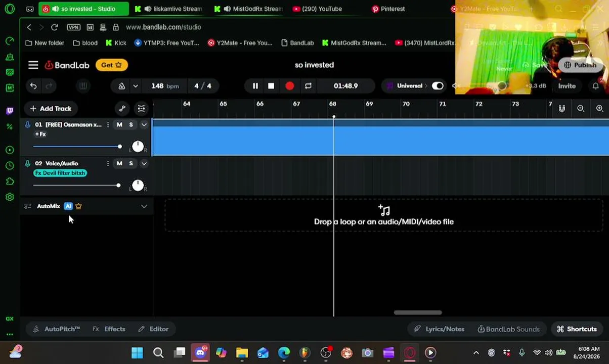Open Fx Devil filter bitxh preset

[60, 173]
